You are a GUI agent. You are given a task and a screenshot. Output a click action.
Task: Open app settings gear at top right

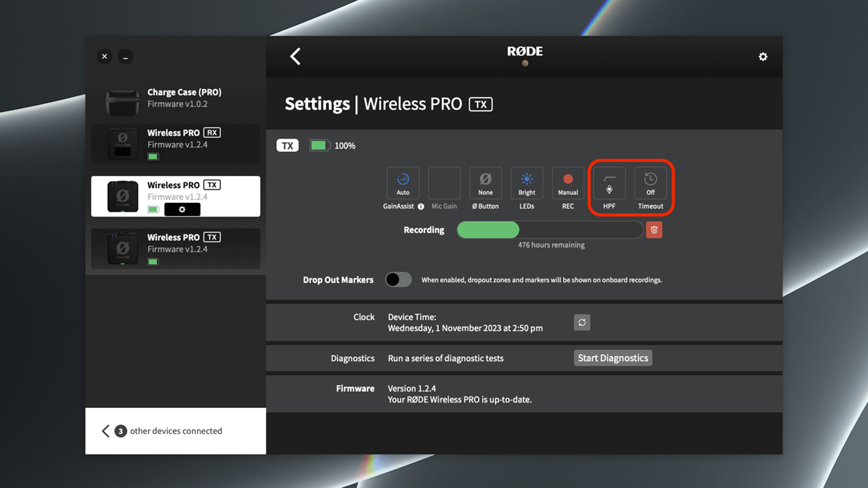coord(763,56)
